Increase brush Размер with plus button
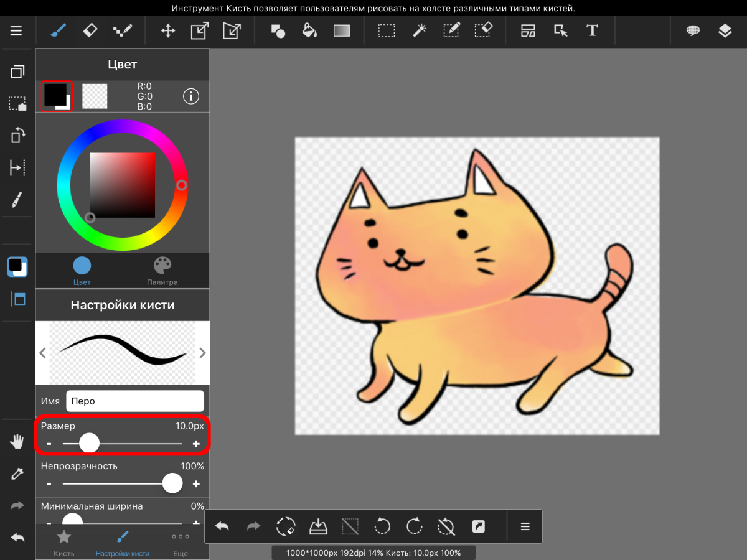The height and width of the screenshot is (560, 747). tap(196, 444)
